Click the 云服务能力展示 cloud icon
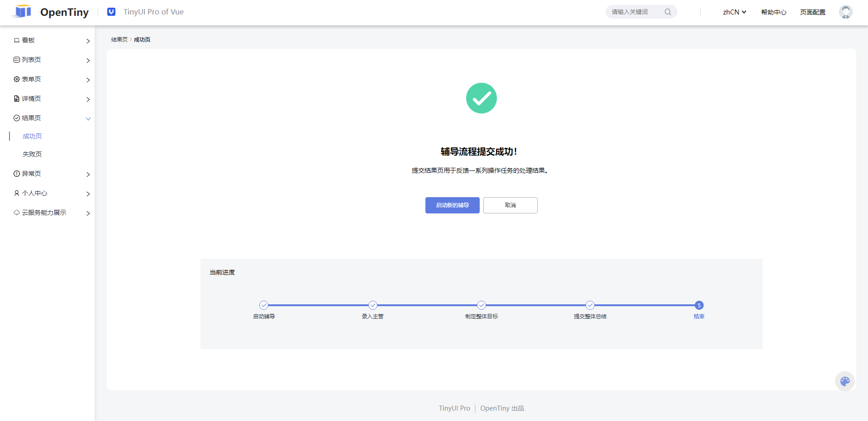Viewport: 868px width, 421px height. click(x=17, y=213)
